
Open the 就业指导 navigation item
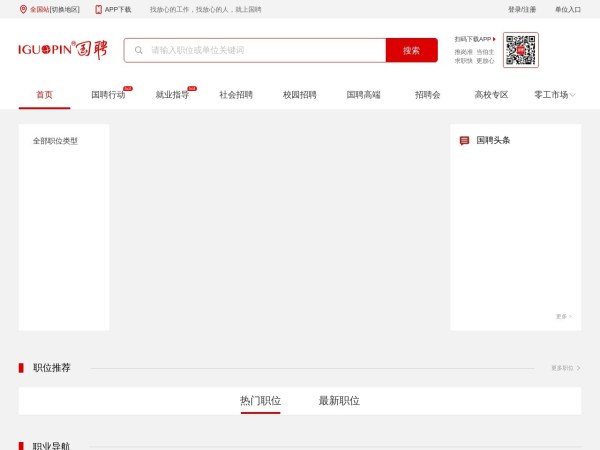[172, 95]
